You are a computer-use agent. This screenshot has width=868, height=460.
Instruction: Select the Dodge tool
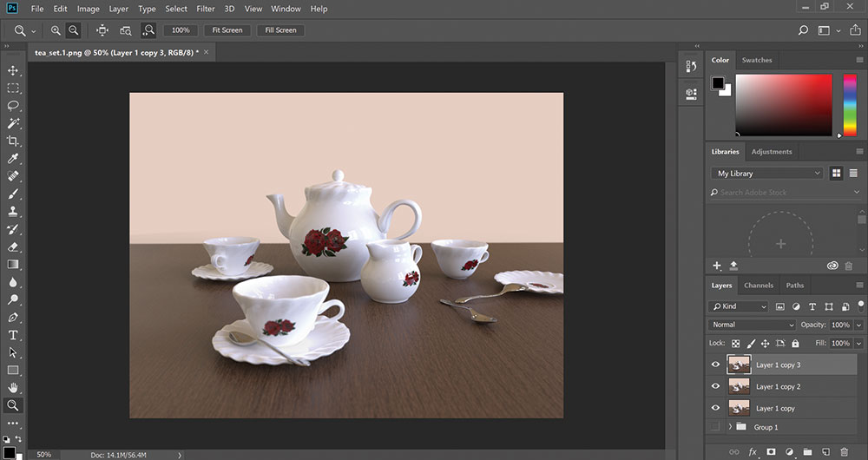13,300
